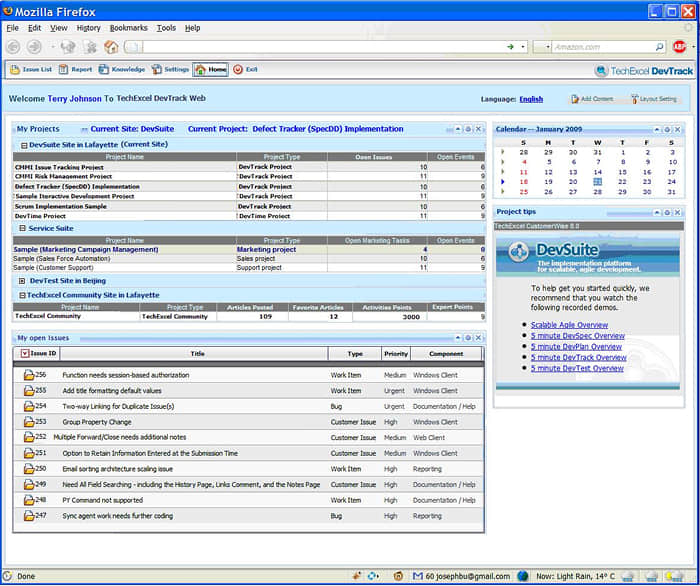Click calendar date 21 in January
This screenshot has height=586, width=700.
(x=597, y=182)
